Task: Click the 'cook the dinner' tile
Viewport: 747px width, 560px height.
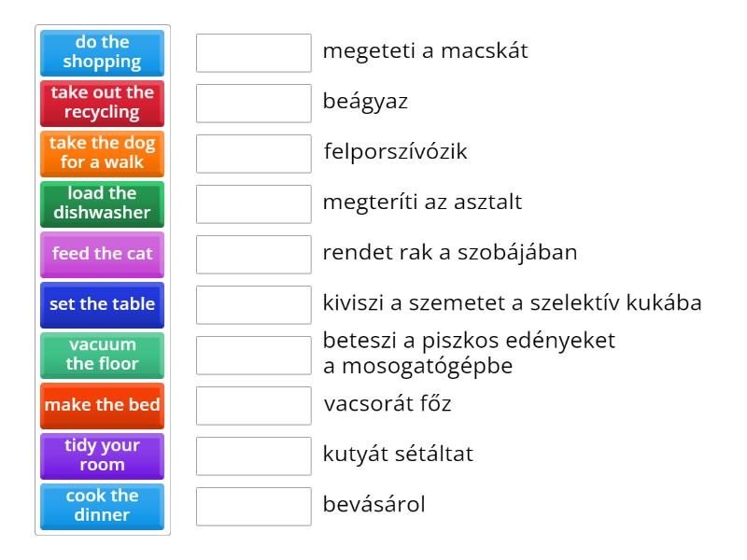Action: 103,507
